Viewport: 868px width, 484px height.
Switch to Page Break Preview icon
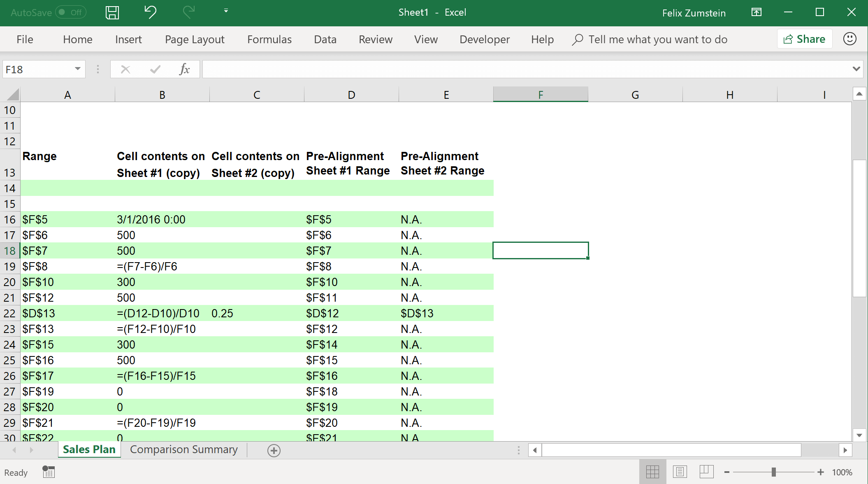click(706, 472)
